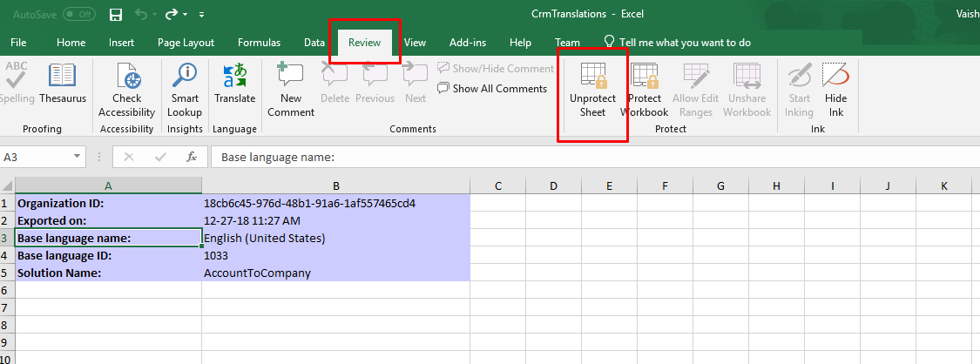This screenshot has width=980, height=364.
Task: Click the Save icon in title bar
Action: click(x=115, y=14)
